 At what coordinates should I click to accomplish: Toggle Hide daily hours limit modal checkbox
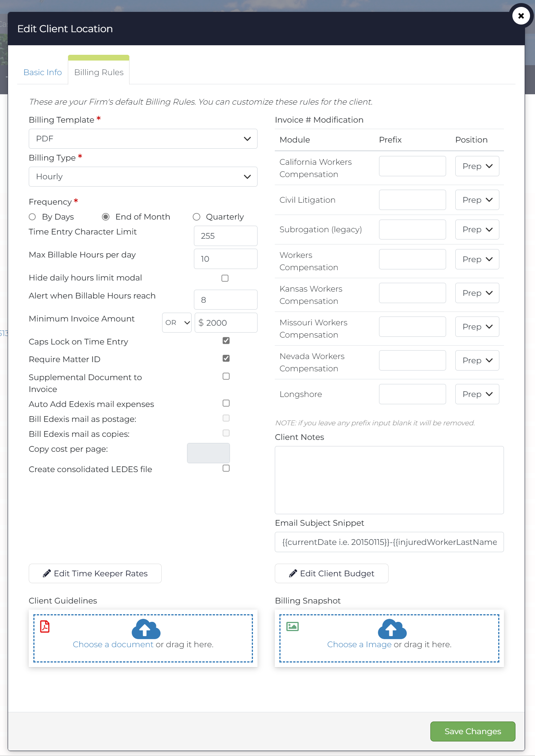(x=225, y=278)
